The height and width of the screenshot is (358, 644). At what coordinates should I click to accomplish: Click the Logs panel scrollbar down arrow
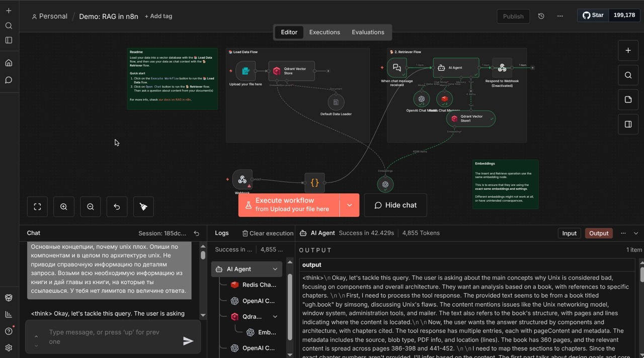(290, 354)
